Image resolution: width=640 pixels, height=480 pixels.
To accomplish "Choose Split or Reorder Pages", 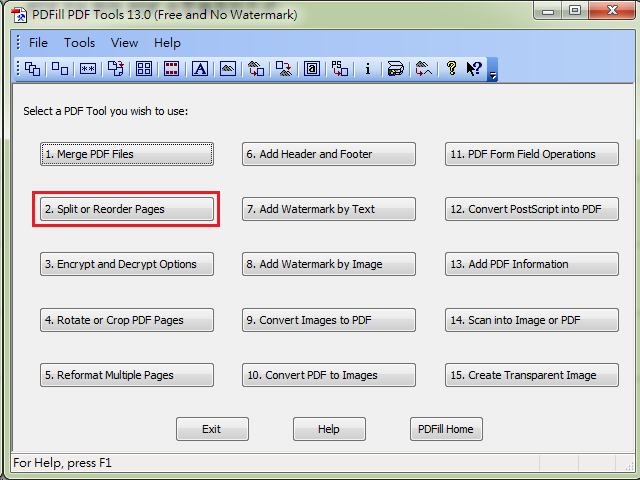I will click(127, 209).
